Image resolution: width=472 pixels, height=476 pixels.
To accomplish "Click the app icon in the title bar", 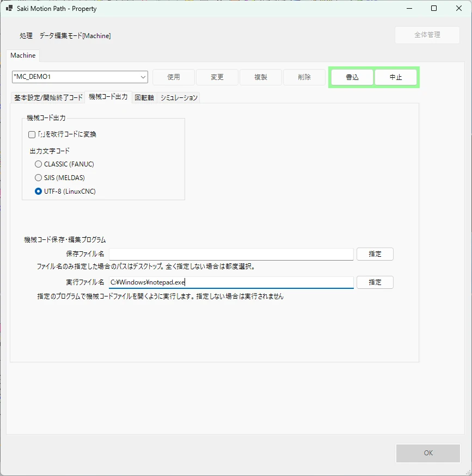I will (x=9, y=8).
